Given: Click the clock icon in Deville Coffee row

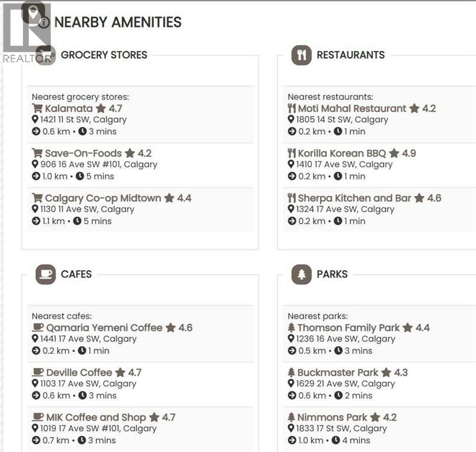Looking at the screenshot, I should (82, 395).
